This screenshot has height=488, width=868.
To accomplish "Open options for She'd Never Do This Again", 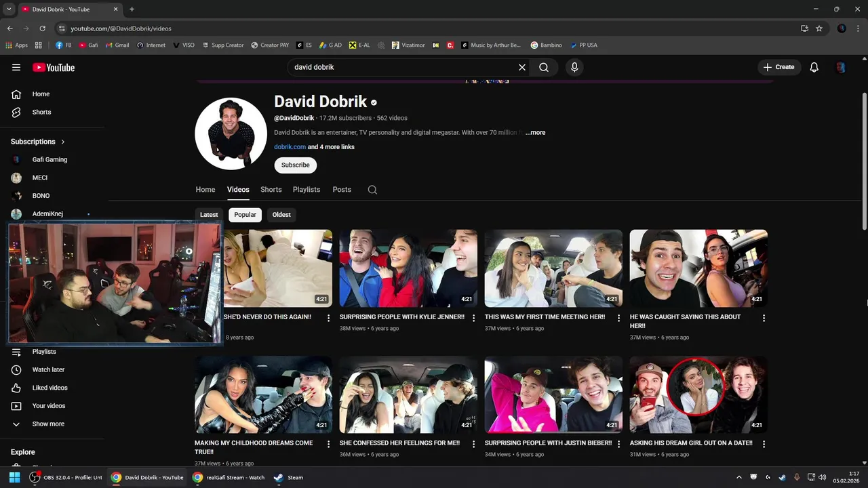I will pyautogui.click(x=328, y=318).
